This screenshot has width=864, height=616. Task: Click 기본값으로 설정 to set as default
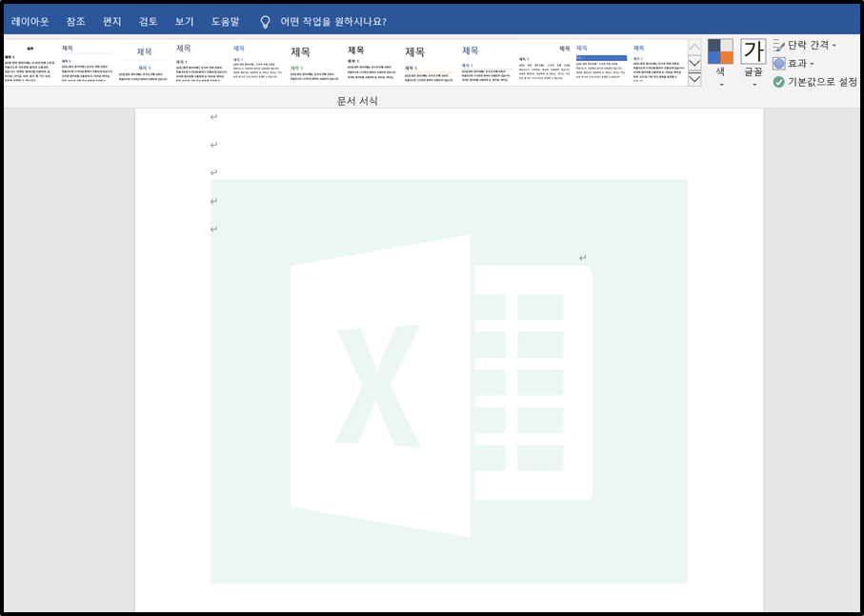pos(815,82)
